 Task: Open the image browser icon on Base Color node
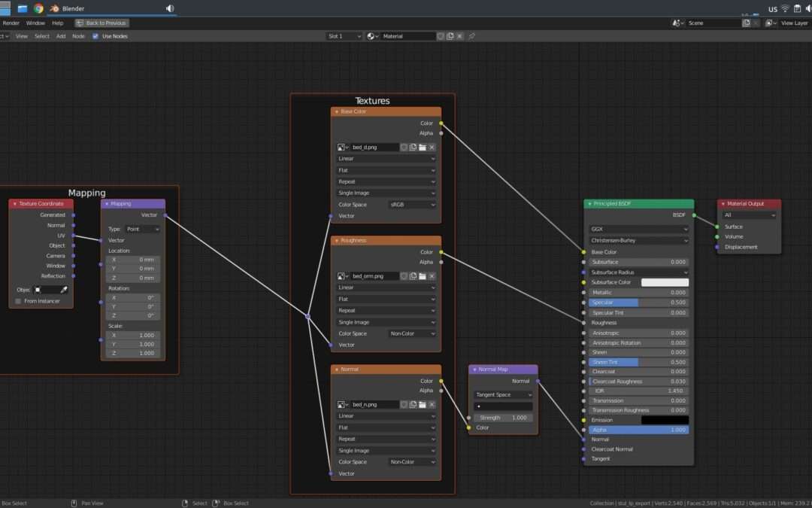click(340, 147)
